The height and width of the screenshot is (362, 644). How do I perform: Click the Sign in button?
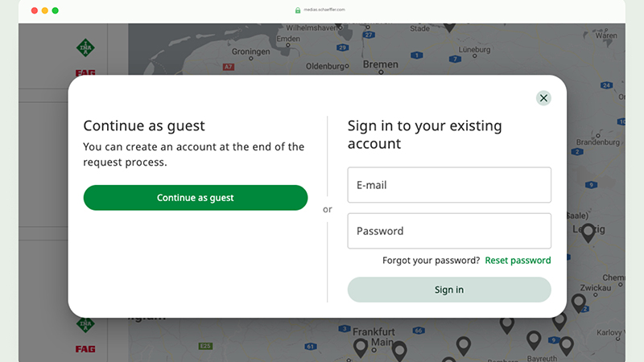click(449, 290)
